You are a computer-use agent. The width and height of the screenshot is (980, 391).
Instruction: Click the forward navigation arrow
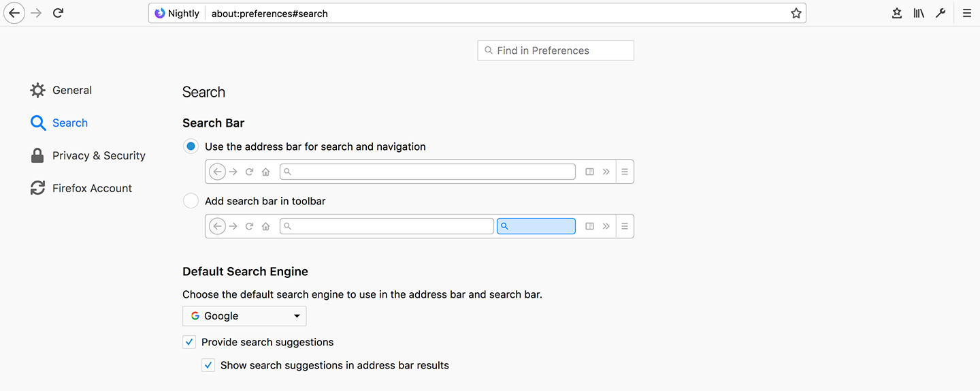point(37,13)
